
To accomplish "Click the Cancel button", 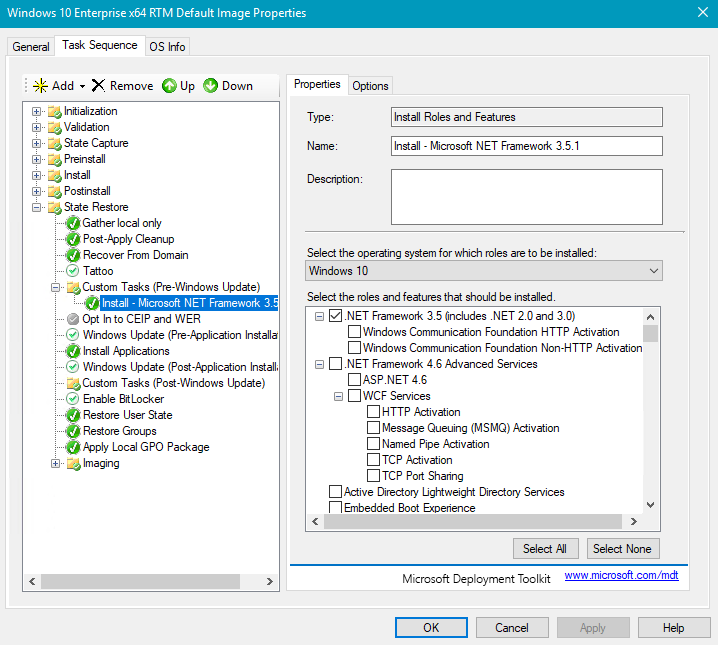I will point(512,628).
